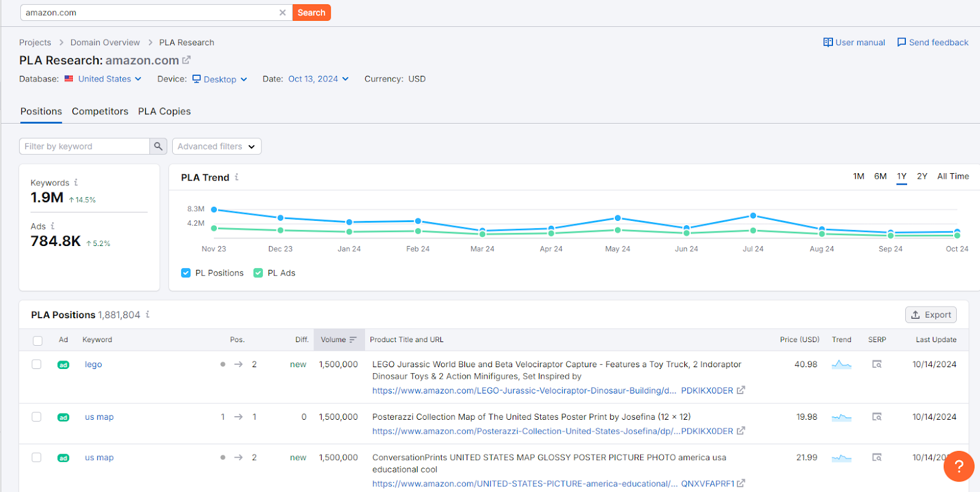Click blue Jul 24 data point on chart
The width and height of the screenshot is (980, 492).
click(753, 215)
